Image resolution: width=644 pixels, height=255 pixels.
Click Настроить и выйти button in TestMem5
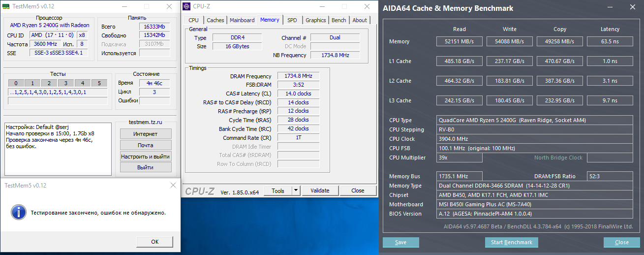pyautogui.click(x=146, y=157)
